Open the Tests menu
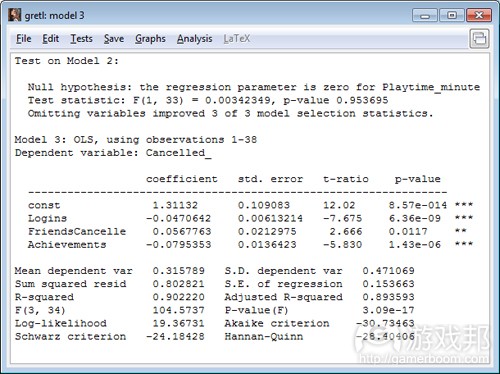500x374 pixels. coord(81,39)
